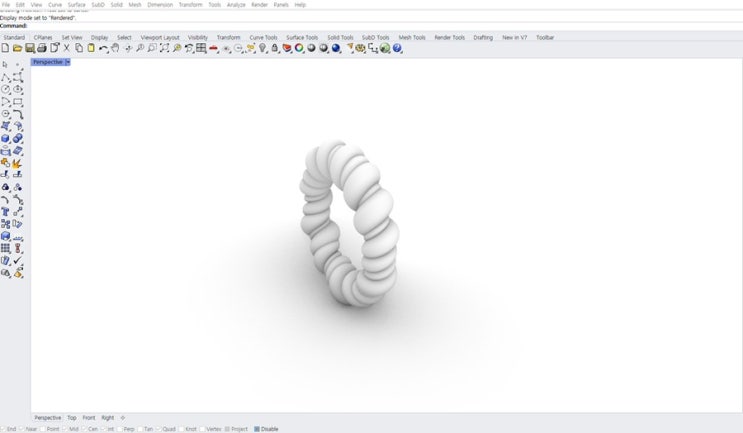The width and height of the screenshot is (743, 433).
Task: Click the blue Help question mark icon
Action: click(397, 48)
